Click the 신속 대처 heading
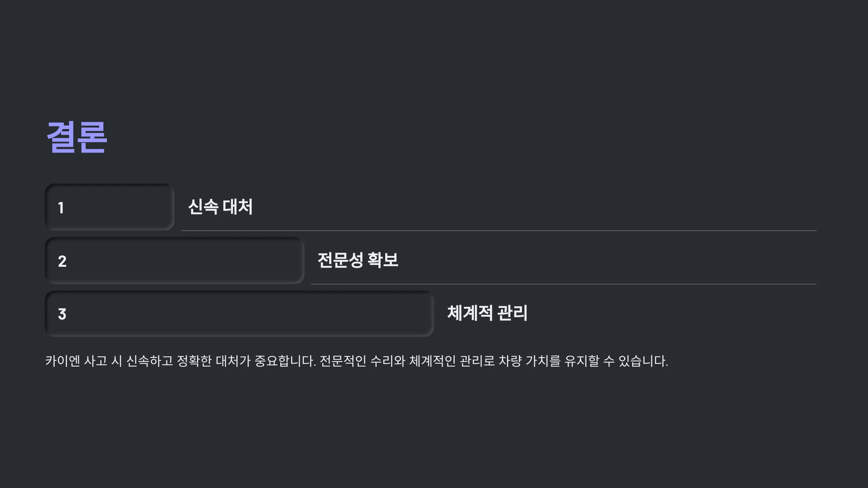The width and height of the screenshot is (868, 488). [220, 207]
